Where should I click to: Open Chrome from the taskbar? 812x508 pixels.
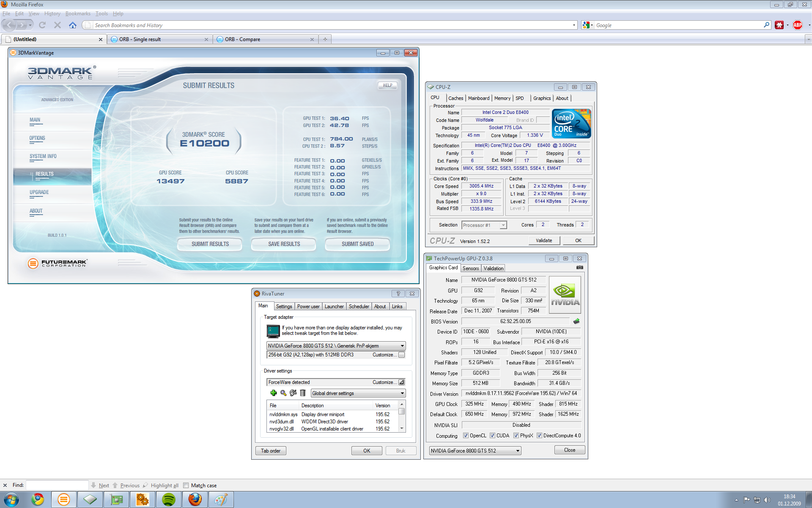coord(38,500)
